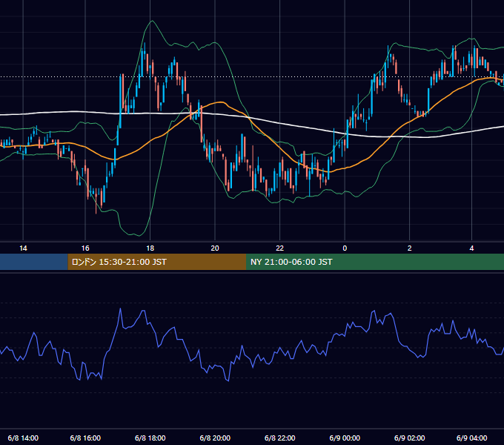Screen dimensions: 504x445
Task: Click the NY 21:00-06:00 JST session bar
Action: pos(375,262)
